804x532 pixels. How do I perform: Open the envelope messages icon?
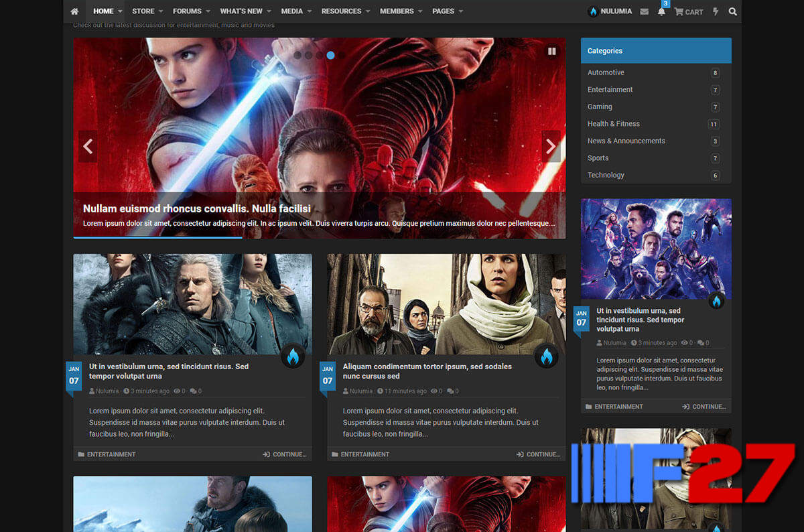click(644, 11)
